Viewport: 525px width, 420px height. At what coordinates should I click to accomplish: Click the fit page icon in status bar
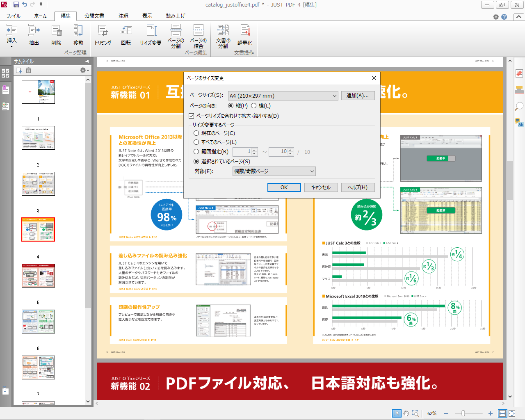512,413
